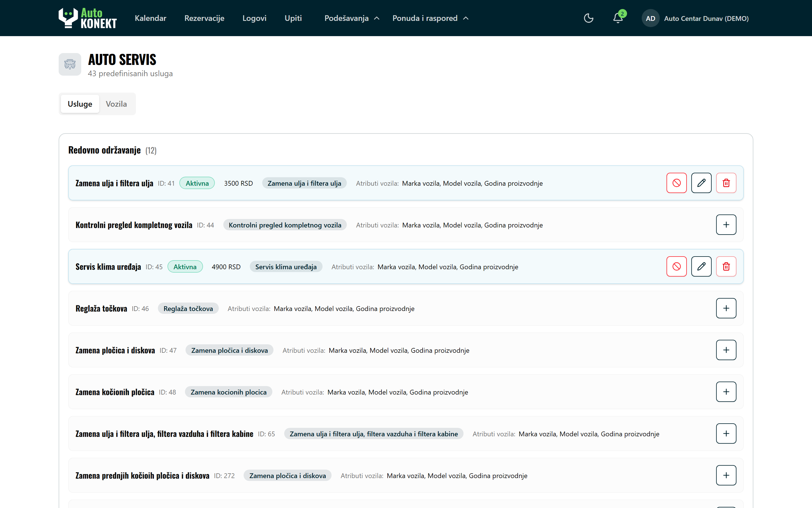
Task: Deactivate Servis klima uređaja service
Action: click(x=676, y=266)
